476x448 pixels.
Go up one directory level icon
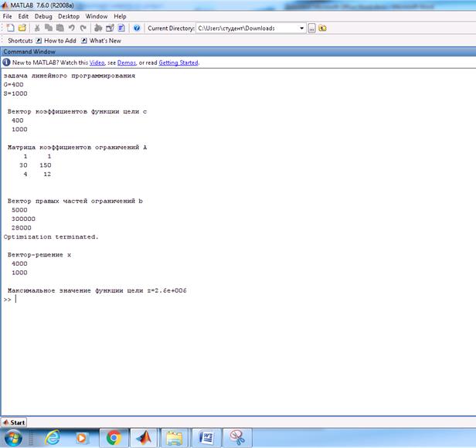322,29
